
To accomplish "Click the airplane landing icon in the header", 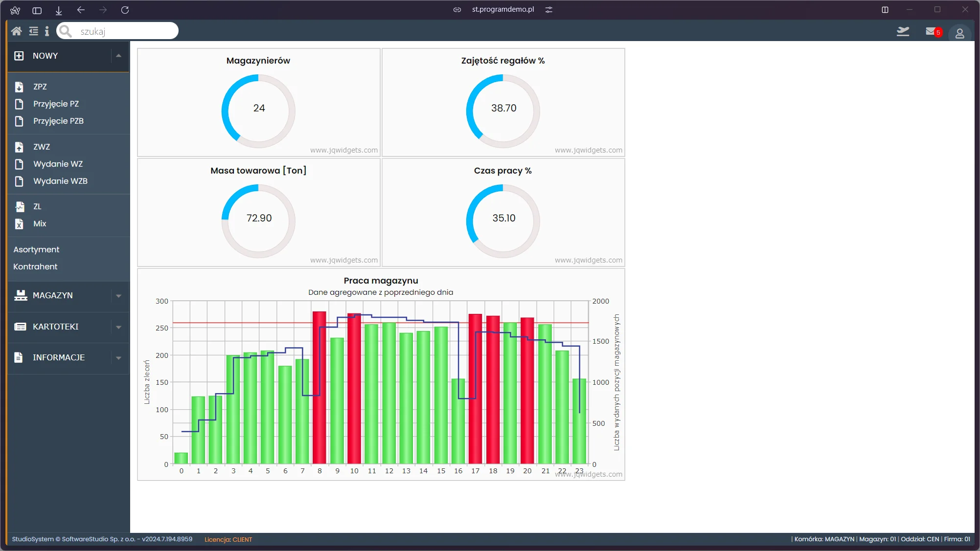I will [x=903, y=31].
